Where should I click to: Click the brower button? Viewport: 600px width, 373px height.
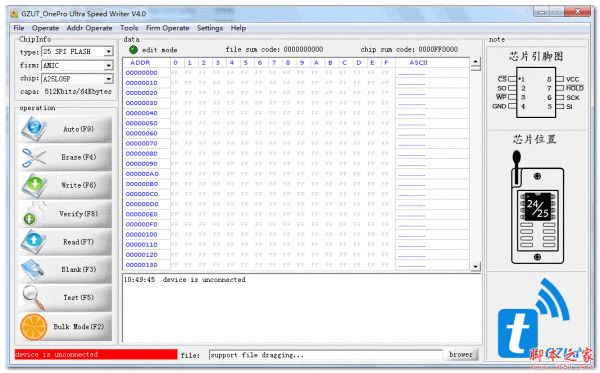pos(461,355)
